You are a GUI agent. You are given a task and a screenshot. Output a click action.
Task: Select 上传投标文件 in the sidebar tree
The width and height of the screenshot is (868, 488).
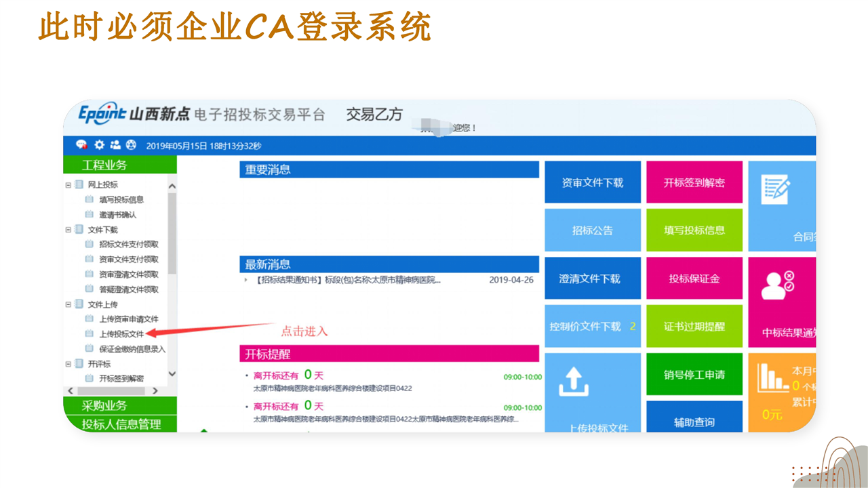(121, 334)
